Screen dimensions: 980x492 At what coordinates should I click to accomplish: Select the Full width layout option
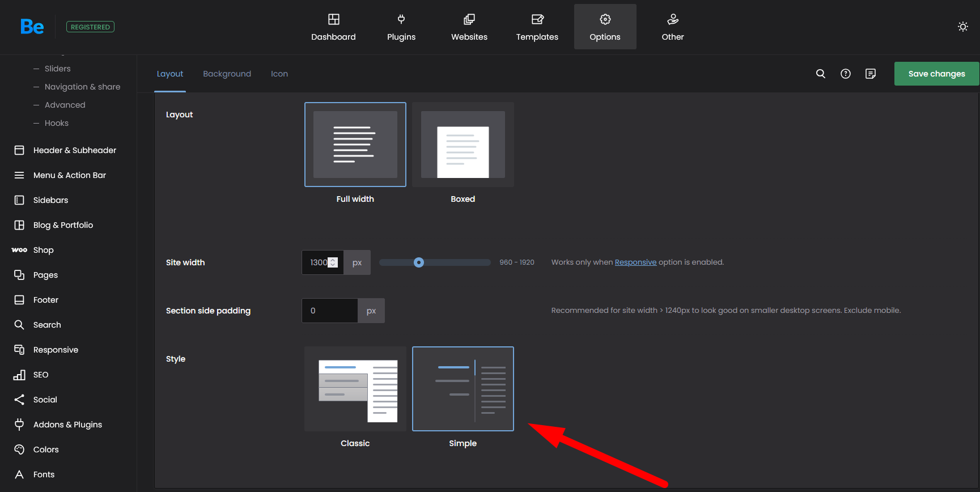(355, 145)
